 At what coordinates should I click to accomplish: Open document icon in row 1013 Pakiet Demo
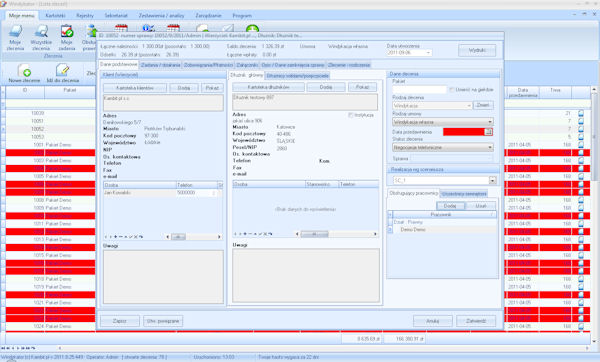tap(581, 240)
